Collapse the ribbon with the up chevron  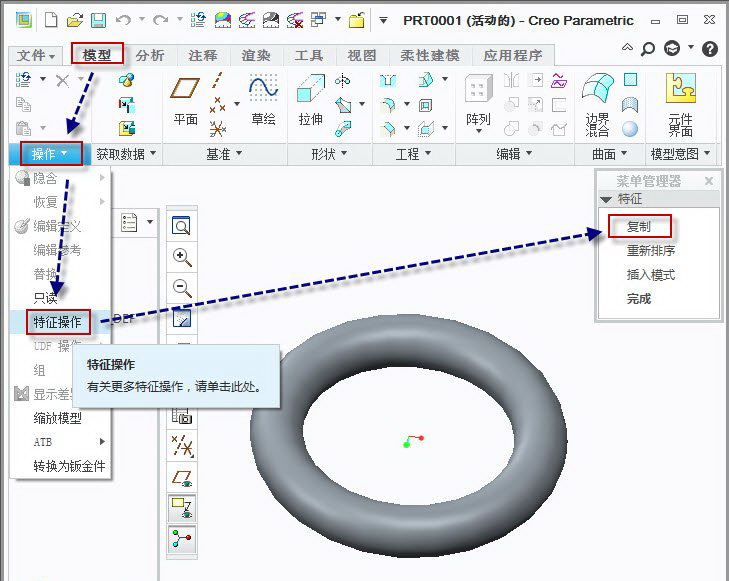(x=627, y=47)
